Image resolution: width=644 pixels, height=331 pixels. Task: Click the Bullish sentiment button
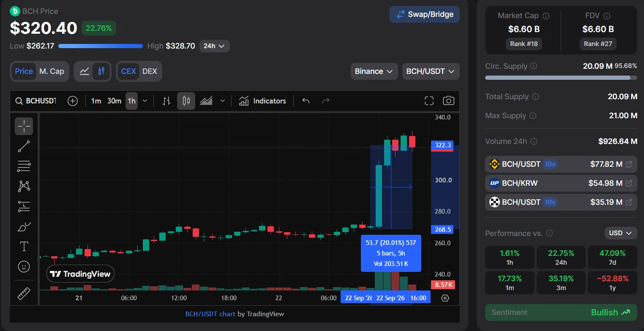click(561, 312)
